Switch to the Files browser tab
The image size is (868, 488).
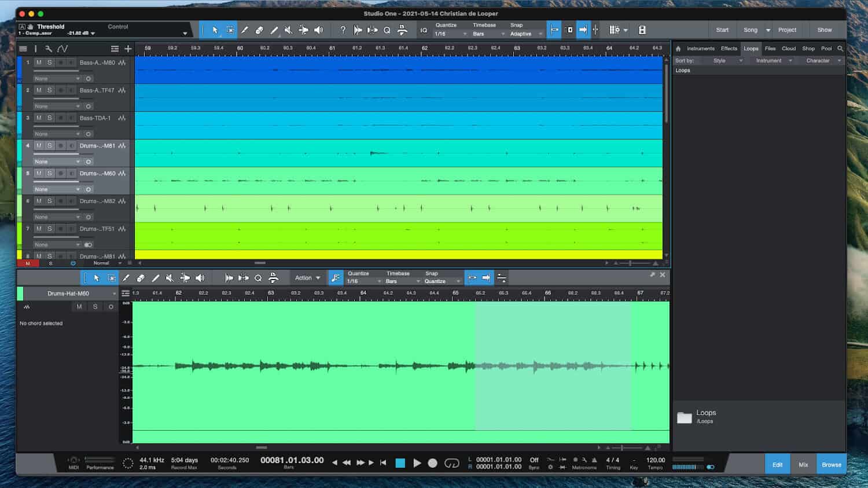(x=770, y=49)
